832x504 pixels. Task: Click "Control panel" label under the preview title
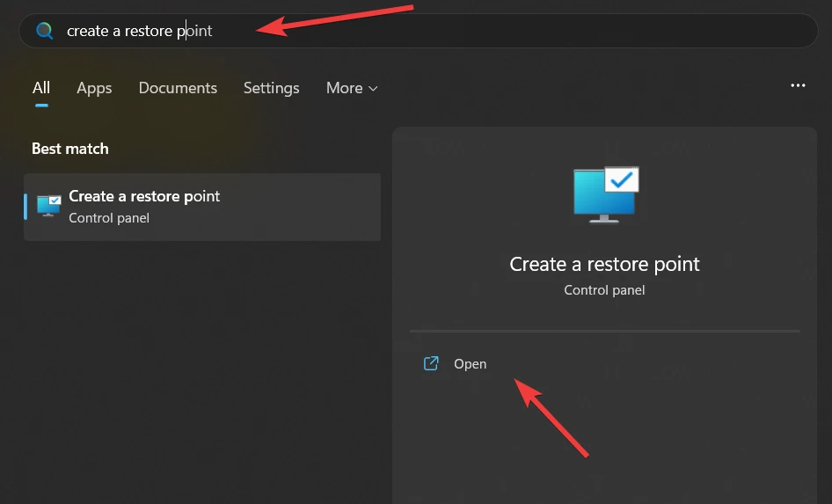tap(604, 290)
